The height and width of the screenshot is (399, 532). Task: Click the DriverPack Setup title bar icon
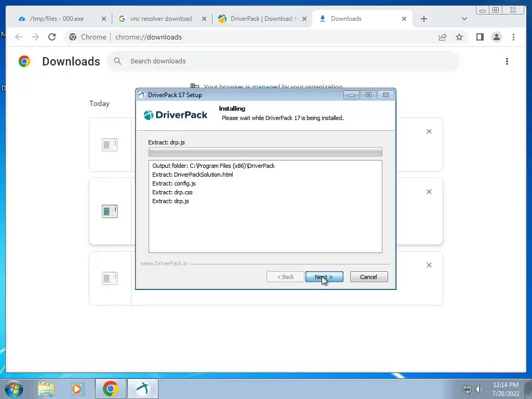pyautogui.click(x=141, y=95)
